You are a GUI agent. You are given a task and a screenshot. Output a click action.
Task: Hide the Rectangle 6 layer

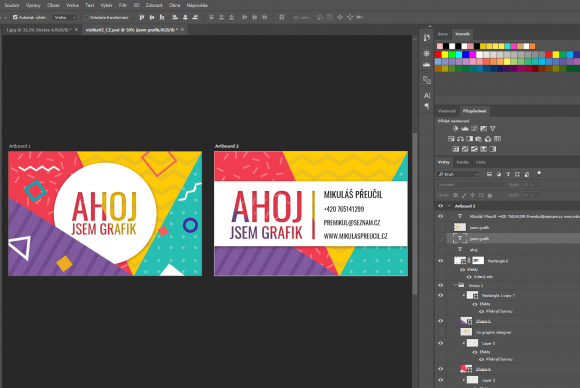(x=440, y=260)
